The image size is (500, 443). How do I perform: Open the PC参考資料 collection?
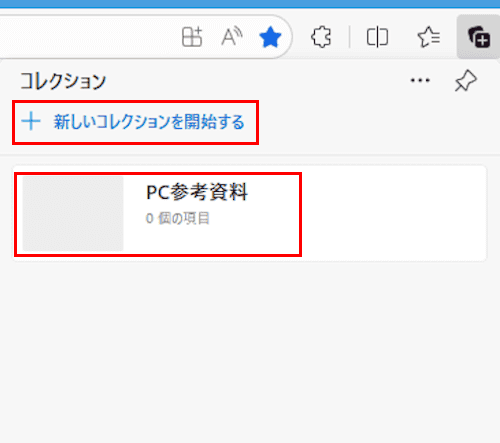(250, 213)
